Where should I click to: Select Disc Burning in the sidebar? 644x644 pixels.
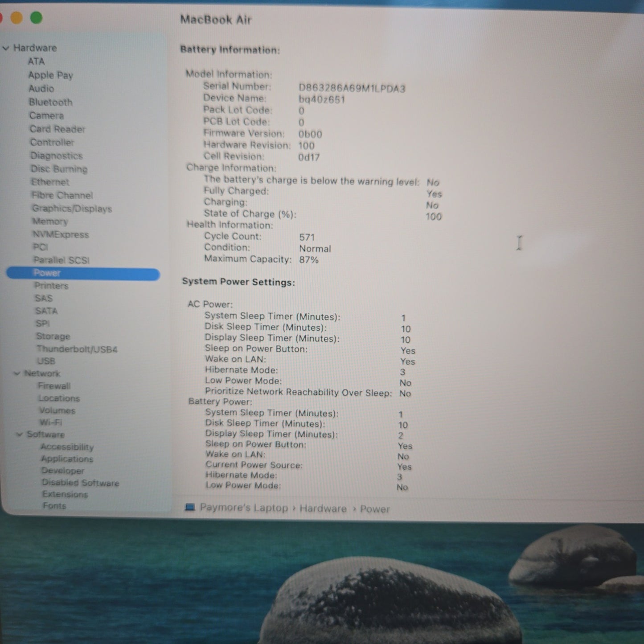pyautogui.click(x=59, y=169)
